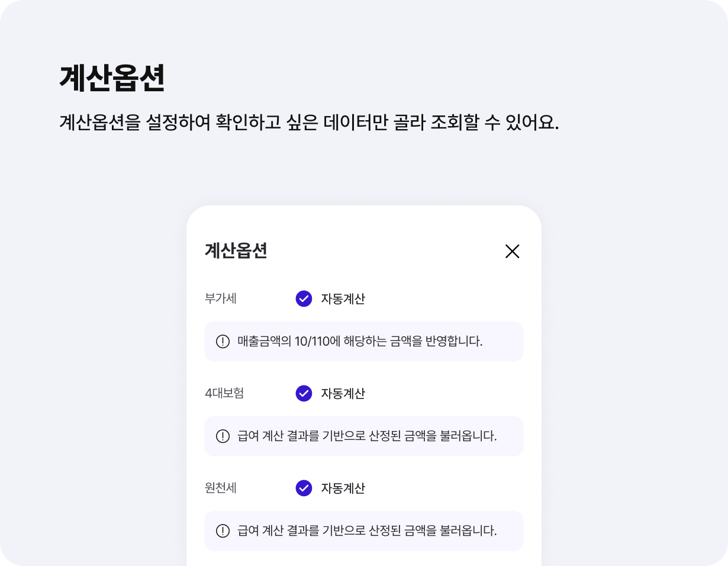Toggle the 4대보험 자동계산 checkbox
This screenshot has width=728, height=566.
coord(304,394)
